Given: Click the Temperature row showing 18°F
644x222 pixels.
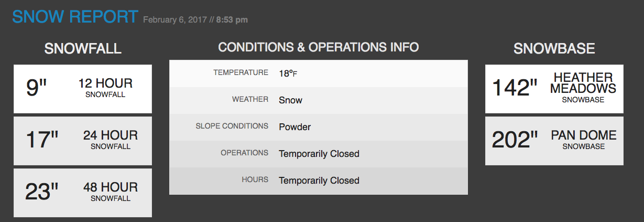Looking at the screenshot, I should click(x=319, y=73).
